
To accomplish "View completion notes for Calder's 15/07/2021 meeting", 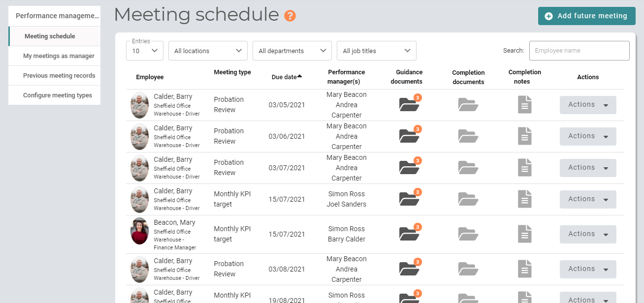I will [525, 199].
